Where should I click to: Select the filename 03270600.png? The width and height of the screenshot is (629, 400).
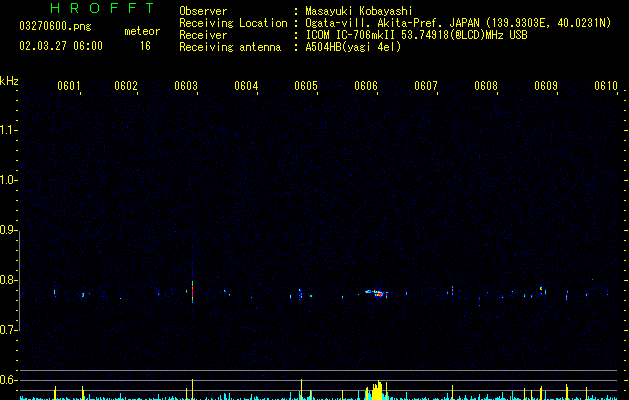point(55,27)
